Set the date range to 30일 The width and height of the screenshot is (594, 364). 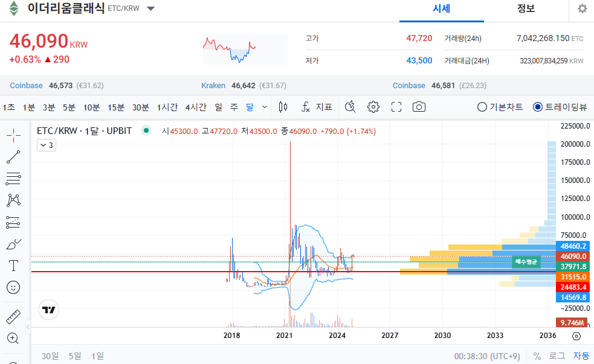(x=50, y=356)
